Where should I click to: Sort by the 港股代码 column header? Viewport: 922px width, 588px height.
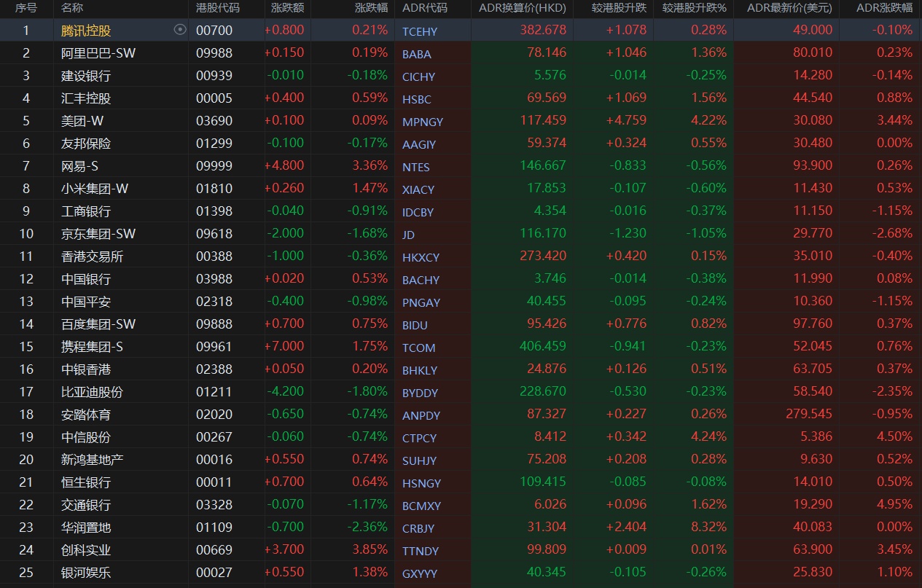click(218, 8)
